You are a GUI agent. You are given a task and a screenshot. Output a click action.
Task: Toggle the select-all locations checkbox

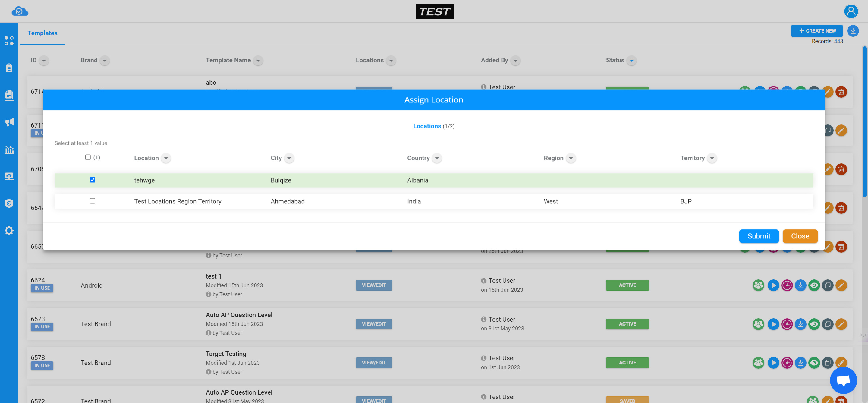88,157
